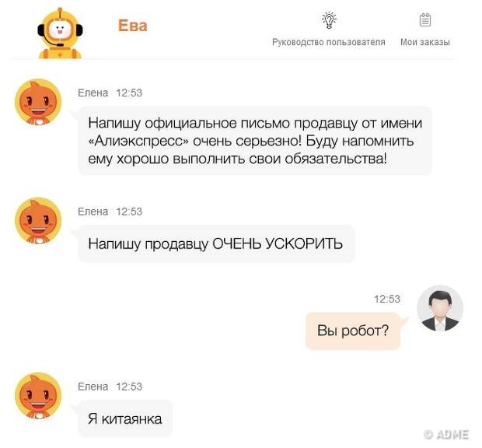Click the Елена name on first message
The height and width of the screenshot is (448, 482).
coord(93,93)
